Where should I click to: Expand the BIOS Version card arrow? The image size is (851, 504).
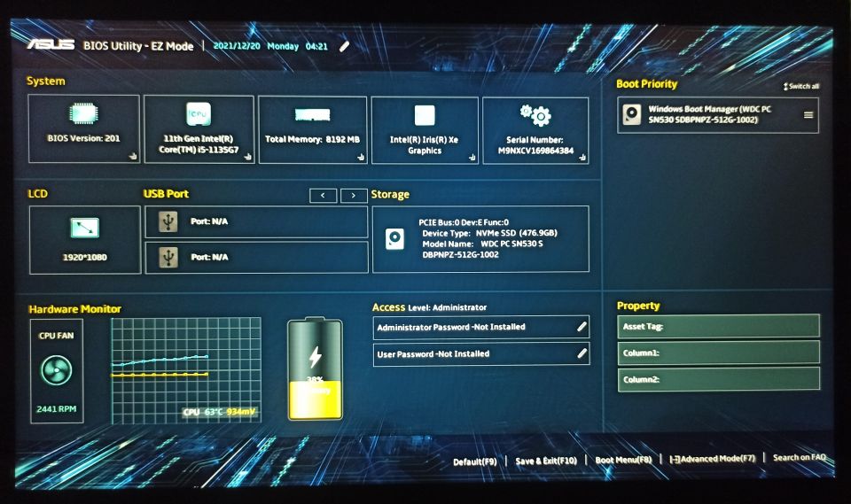tap(133, 156)
